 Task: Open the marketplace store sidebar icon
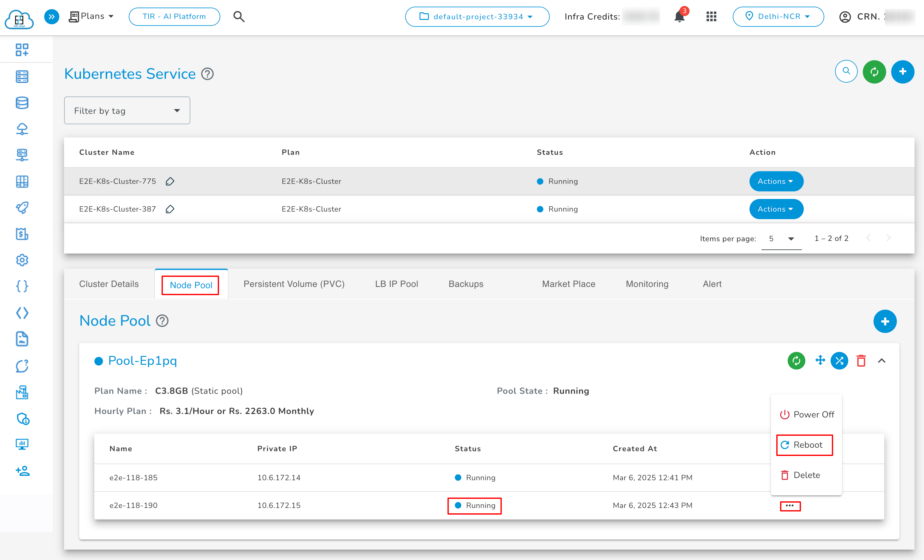22,392
